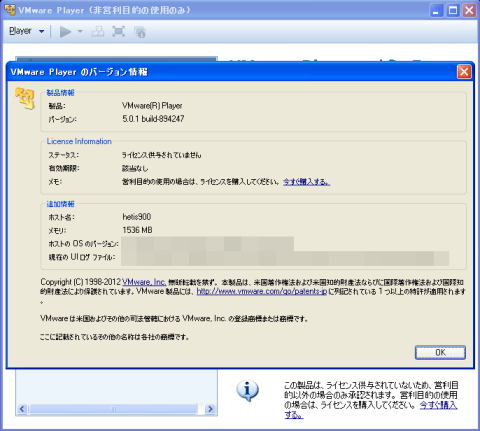The height and width of the screenshot is (431, 480).
Task: Click the VMware Player title bar icon
Action: [10, 10]
